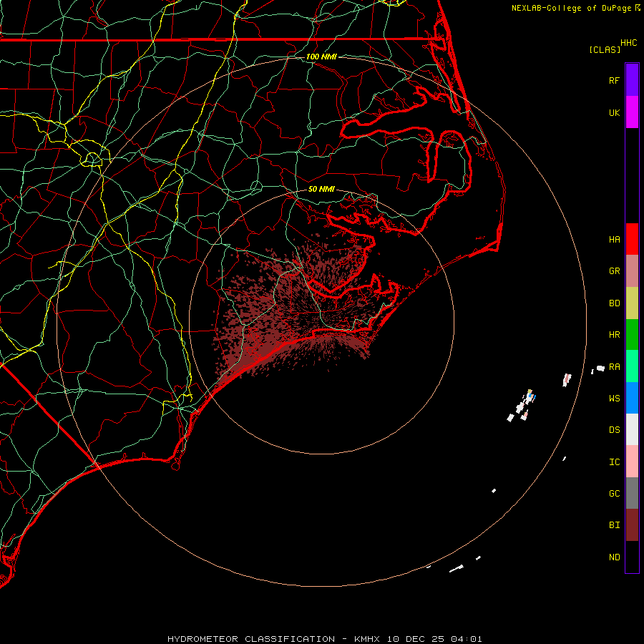Click the HHC product title
644x644 pixels.
tap(628, 43)
